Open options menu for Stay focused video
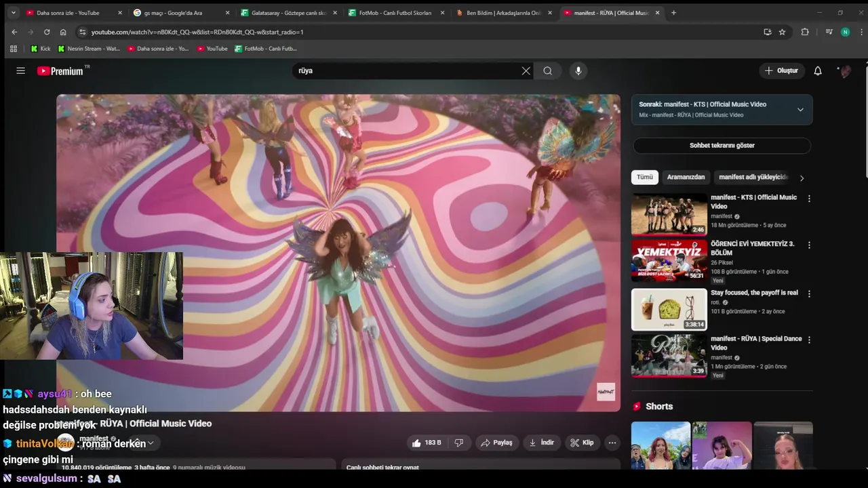Viewport: 868px width, 488px height. pos(809,293)
